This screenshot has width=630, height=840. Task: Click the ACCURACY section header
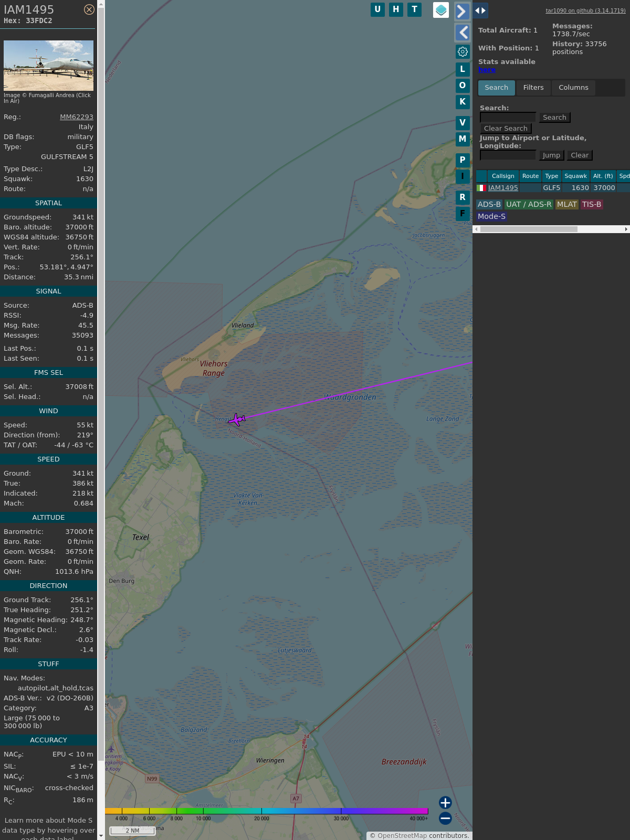(x=48, y=740)
